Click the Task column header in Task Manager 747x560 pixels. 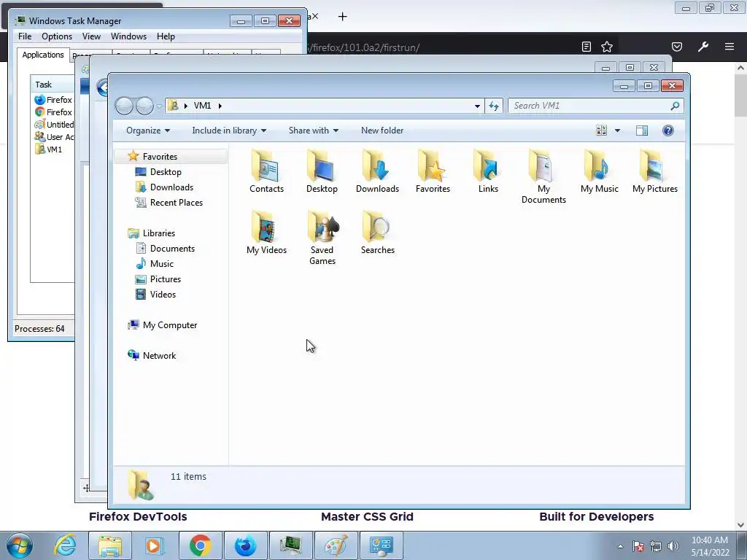coord(53,85)
